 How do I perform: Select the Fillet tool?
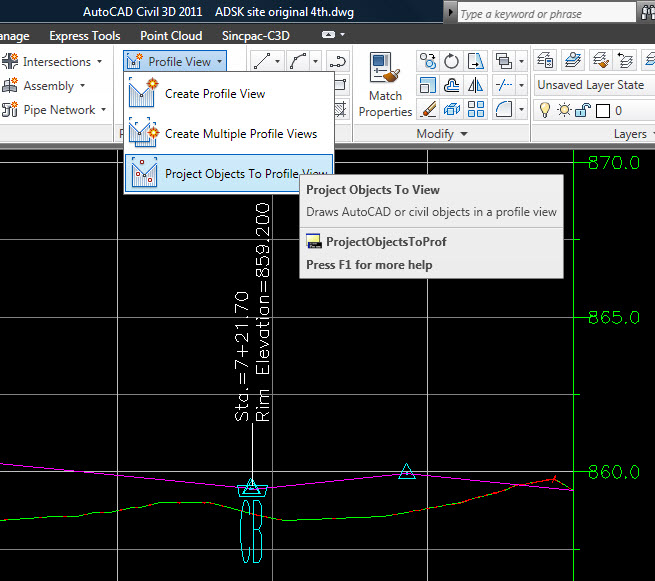pos(504,110)
